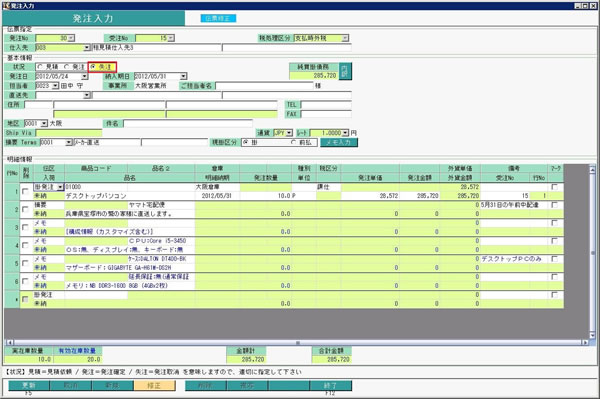Click the 新規 button in bottom bar

(112, 386)
